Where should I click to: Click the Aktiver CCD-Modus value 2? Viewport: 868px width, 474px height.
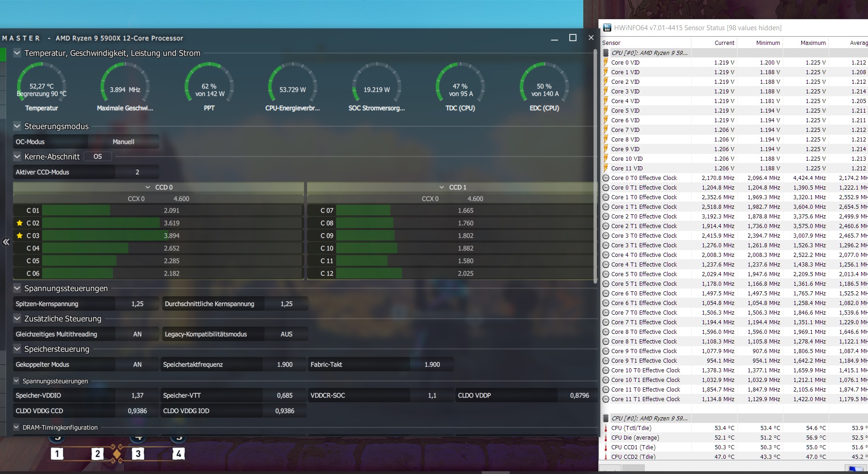pyautogui.click(x=137, y=172)
